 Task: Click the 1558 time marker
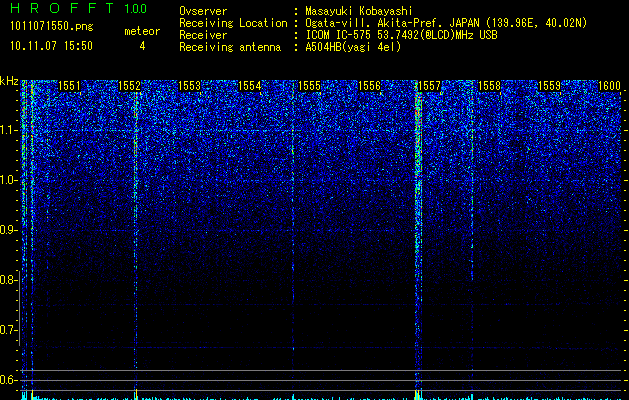tap(489, 86)
